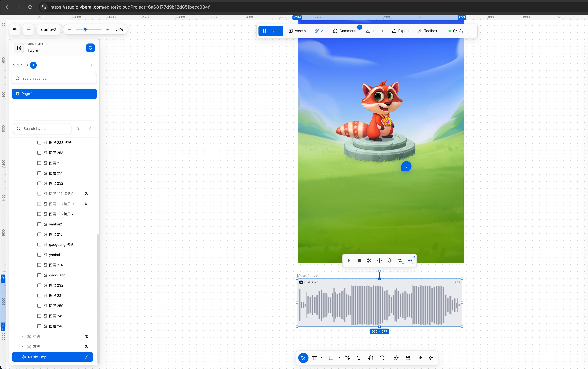Select the Page 1 scene
588x369 pixels.
point(54,94)
